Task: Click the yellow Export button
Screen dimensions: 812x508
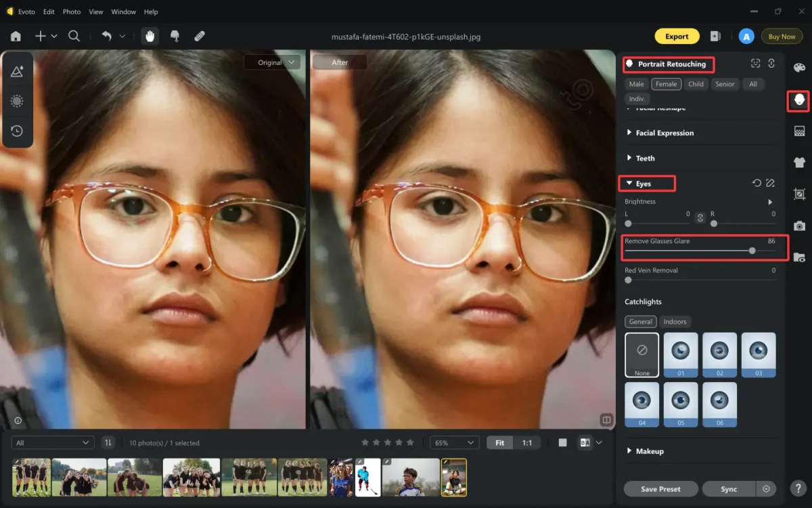Action: pos(677,37)
